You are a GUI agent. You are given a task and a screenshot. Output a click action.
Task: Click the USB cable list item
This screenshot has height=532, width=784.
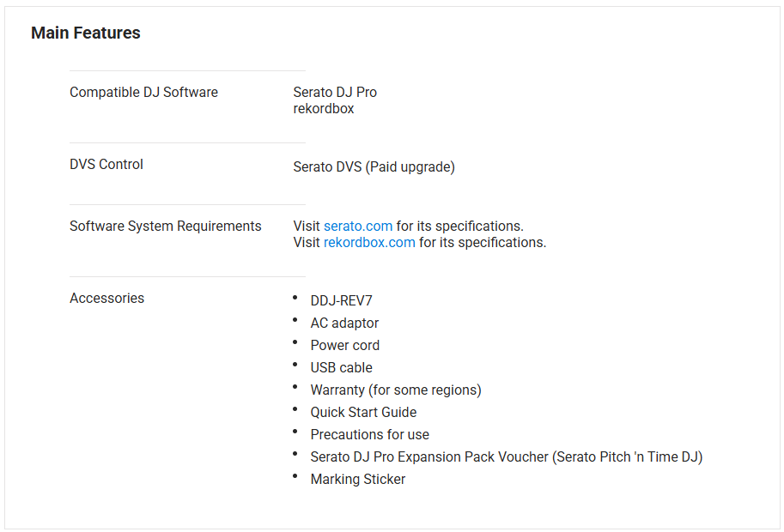[342, 368]
